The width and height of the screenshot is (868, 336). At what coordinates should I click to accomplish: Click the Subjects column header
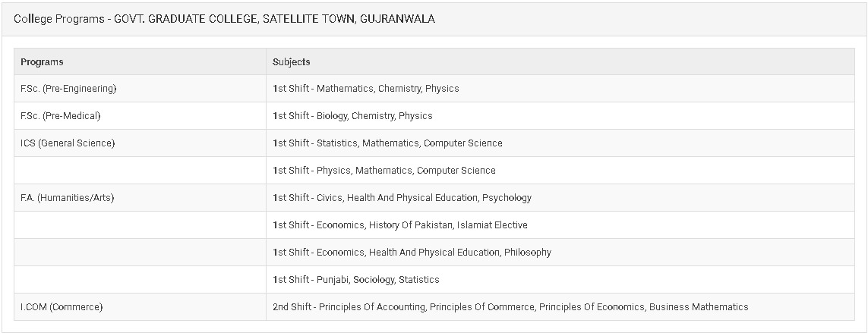(x=292, y=61)
